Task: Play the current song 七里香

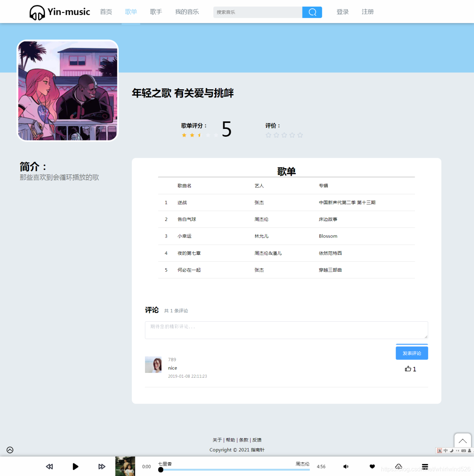Action: click(75, 466)
